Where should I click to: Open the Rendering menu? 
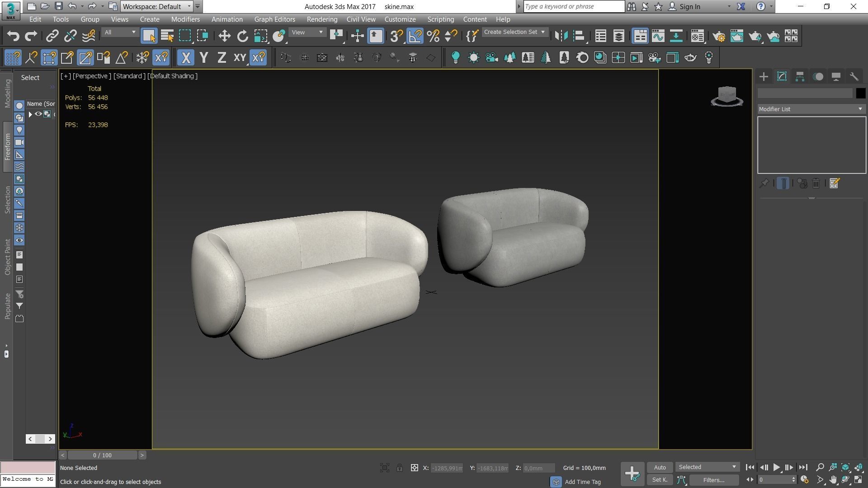[x=322, y=19]
